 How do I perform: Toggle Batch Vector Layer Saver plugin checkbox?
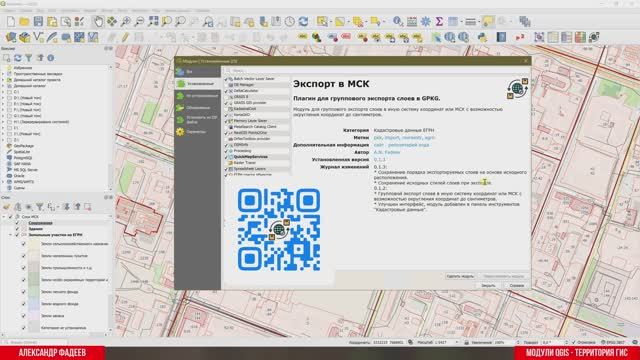226,79
